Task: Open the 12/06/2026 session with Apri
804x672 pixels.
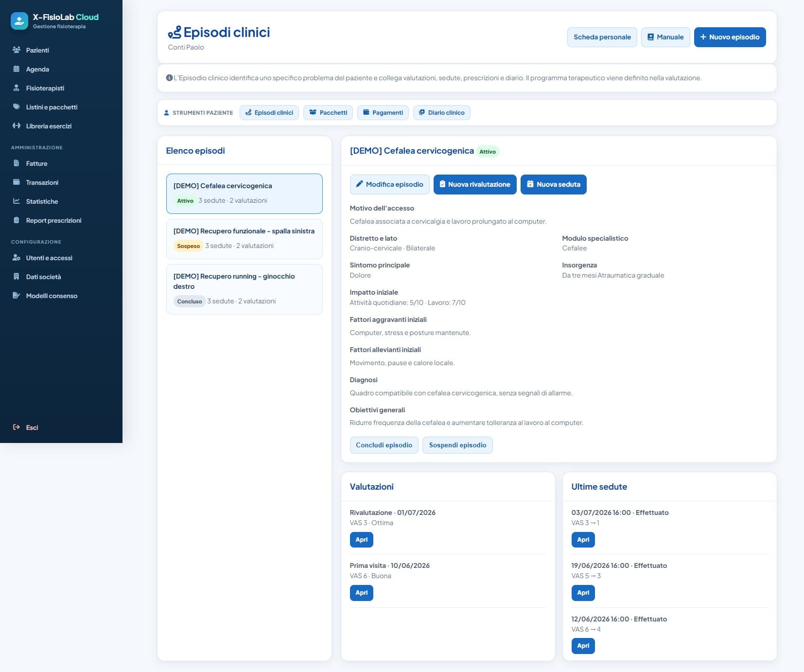Action: point(583,646)
